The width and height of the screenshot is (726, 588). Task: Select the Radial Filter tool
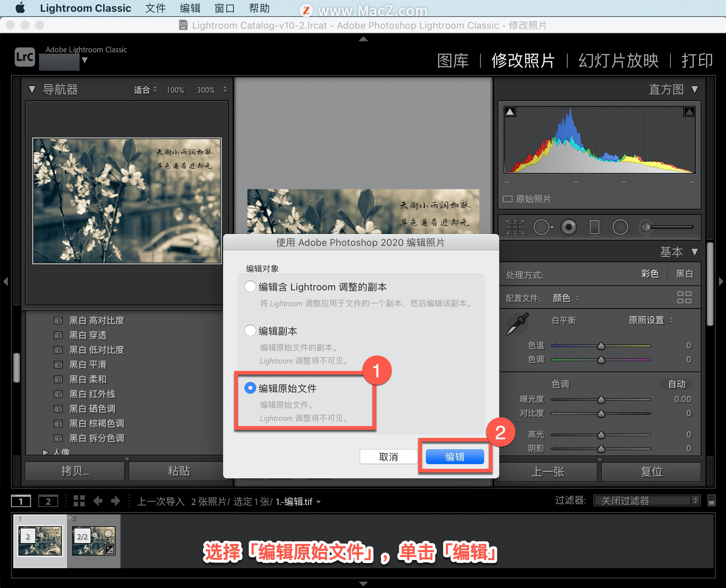pos(620,227)
